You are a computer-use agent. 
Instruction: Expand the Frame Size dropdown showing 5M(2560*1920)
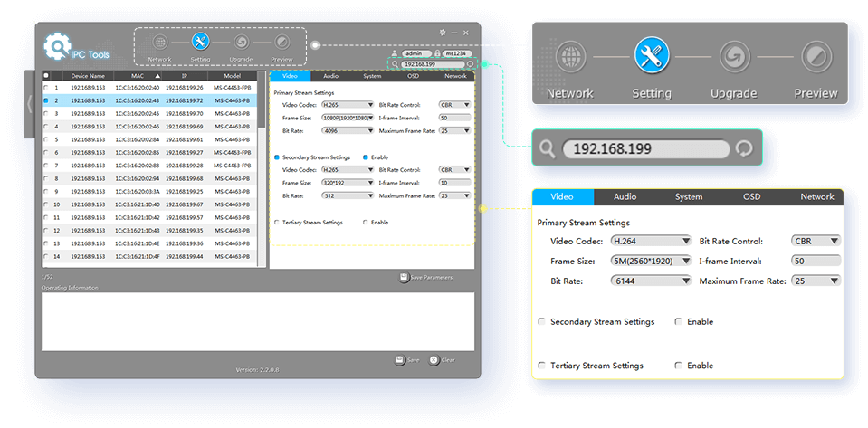[x=651, y=262]
